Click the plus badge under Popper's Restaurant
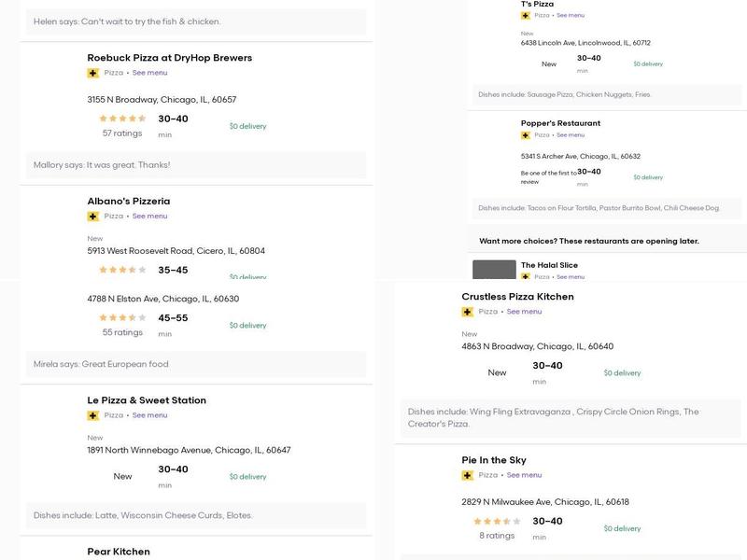747x560 pixels. [x=526, y=135]
